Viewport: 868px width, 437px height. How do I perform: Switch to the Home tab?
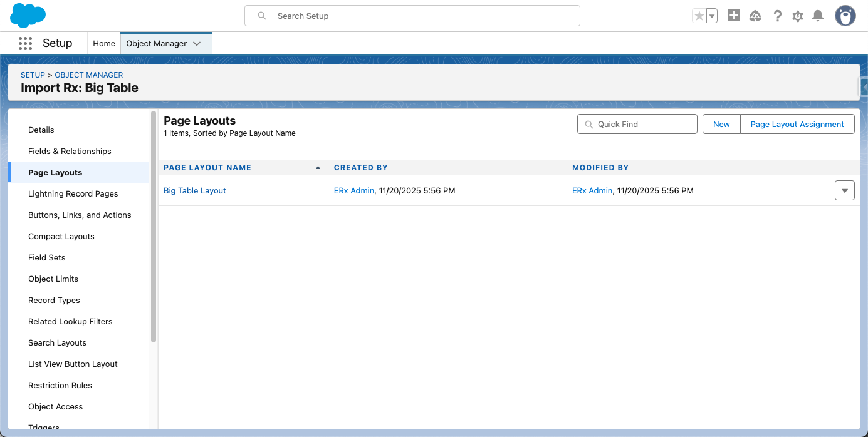click(104, 44)
